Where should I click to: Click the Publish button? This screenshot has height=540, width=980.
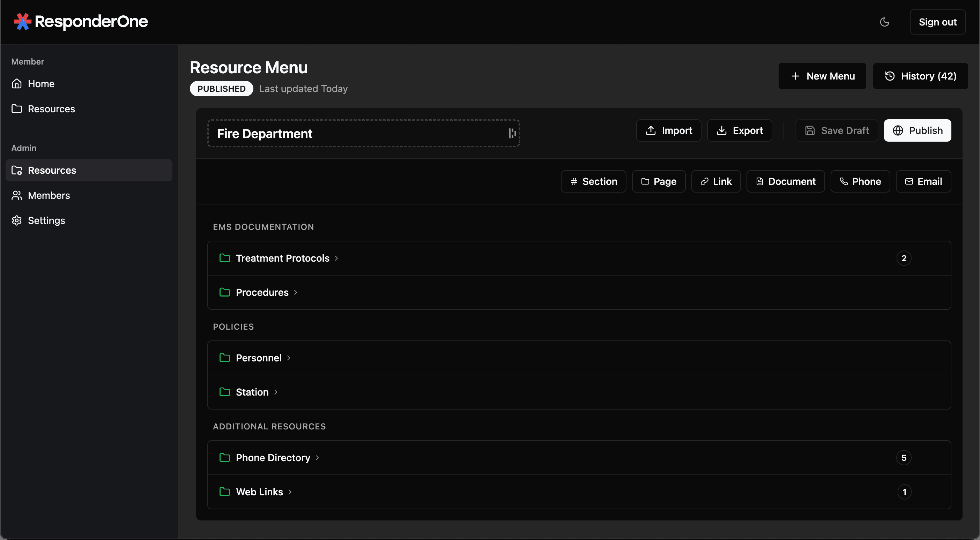click(917, 130)
